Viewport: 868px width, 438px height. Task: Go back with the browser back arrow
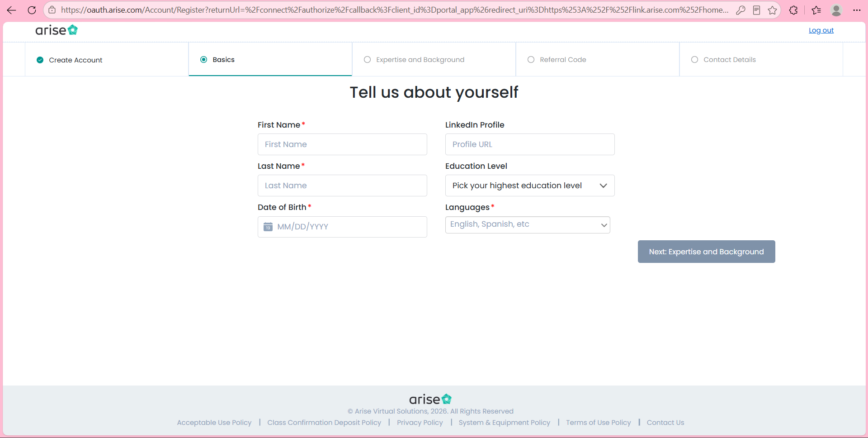point(11,10)
